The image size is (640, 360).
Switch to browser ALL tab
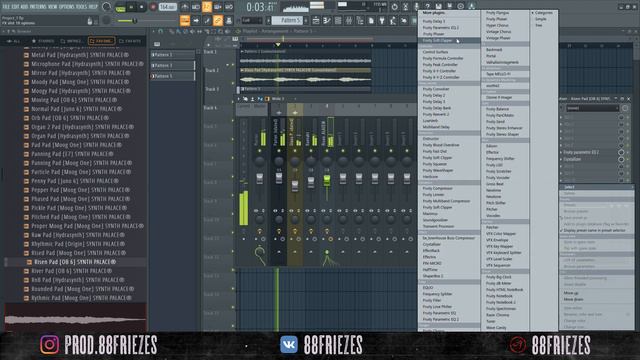[x=13, y=41]
